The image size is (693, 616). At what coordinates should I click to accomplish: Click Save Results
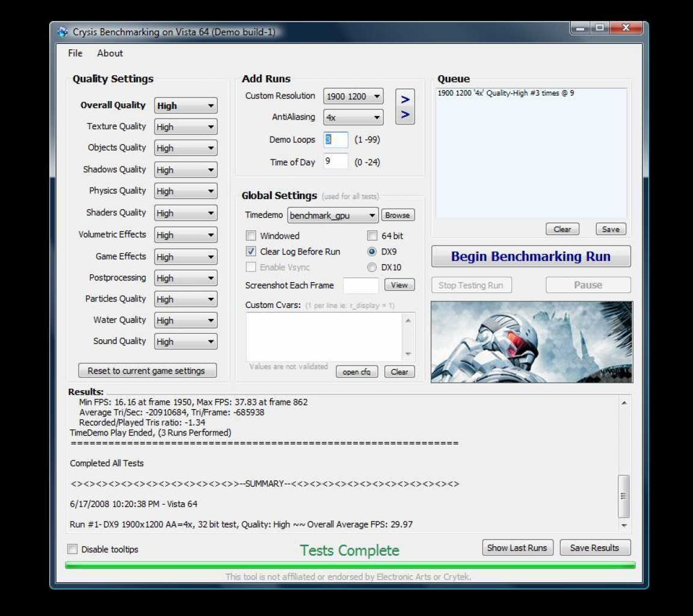pyautogui.click(x=595, y=548)
